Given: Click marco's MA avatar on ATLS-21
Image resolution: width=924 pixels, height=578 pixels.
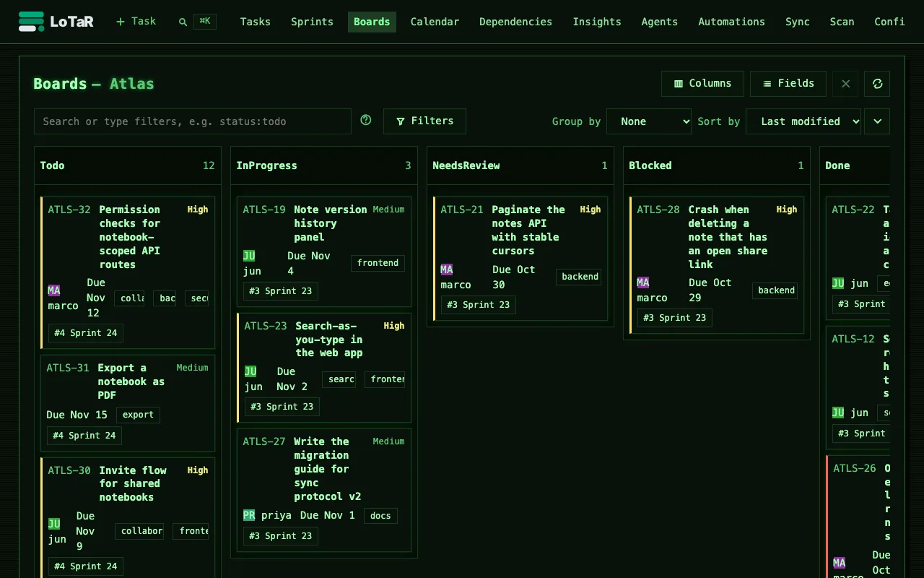Looking at the screenshot, I should (x=447, y=269).
